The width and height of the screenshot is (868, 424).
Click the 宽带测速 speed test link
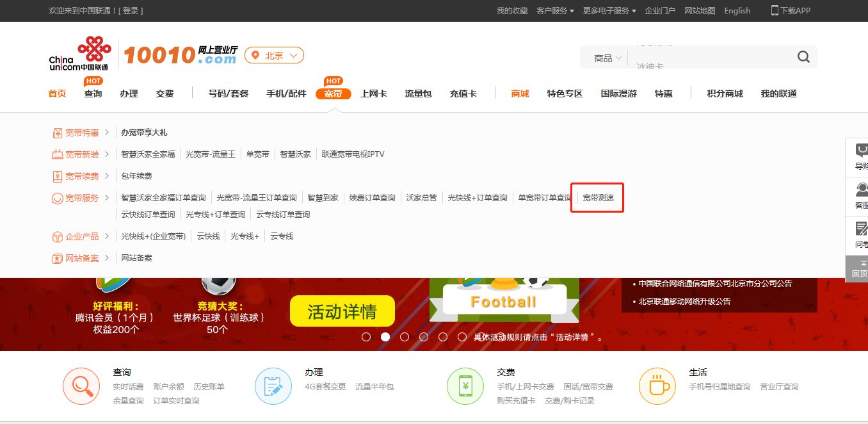click(597, 197)
